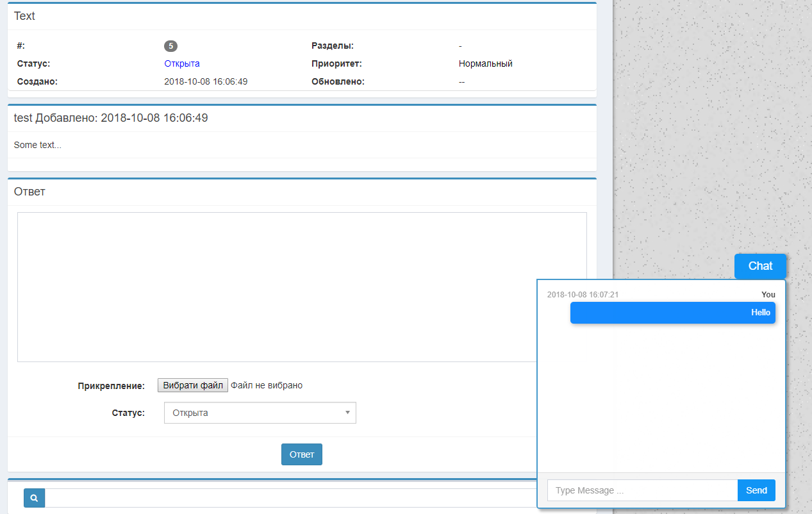Click the test Добавлено message heading

(111, 118)
